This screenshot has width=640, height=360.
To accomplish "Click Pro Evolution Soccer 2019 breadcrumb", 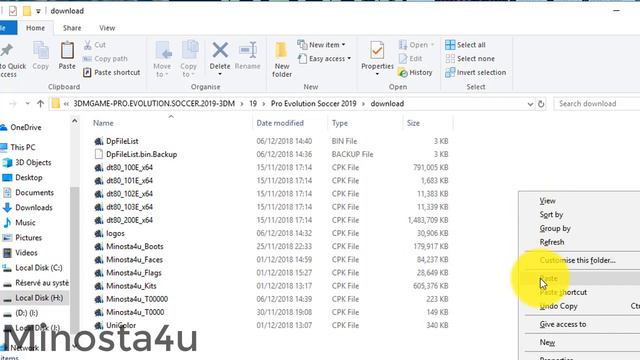I will [313, 104].
